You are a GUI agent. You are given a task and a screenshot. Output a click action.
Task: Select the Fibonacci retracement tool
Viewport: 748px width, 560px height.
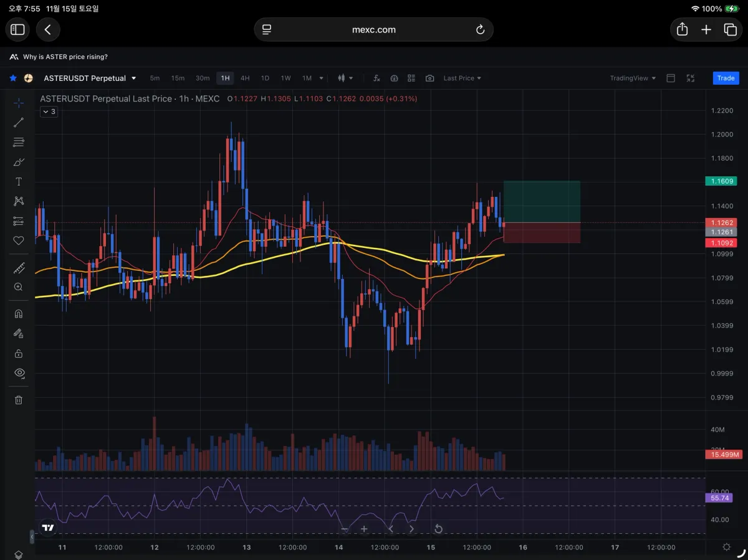click(x=19, y=142)
